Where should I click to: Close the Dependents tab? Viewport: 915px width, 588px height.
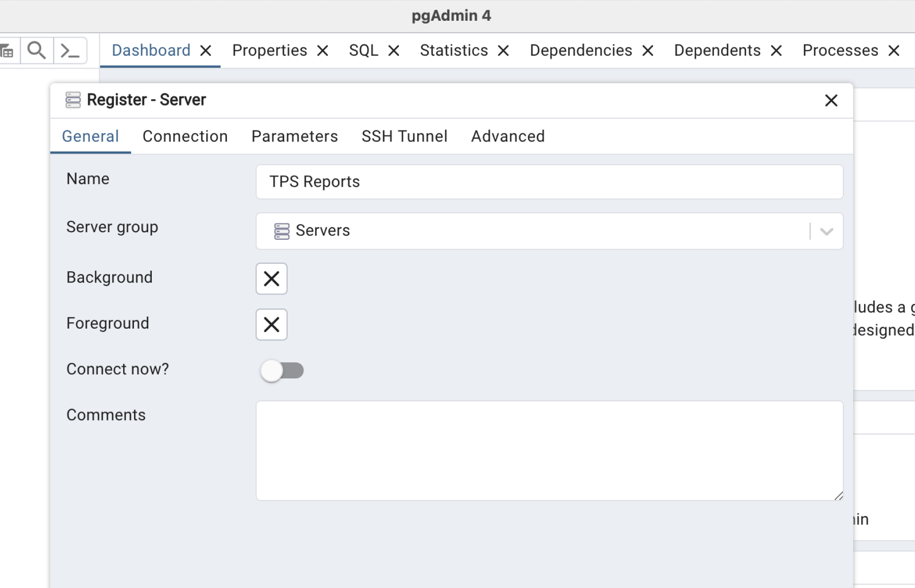776,50
